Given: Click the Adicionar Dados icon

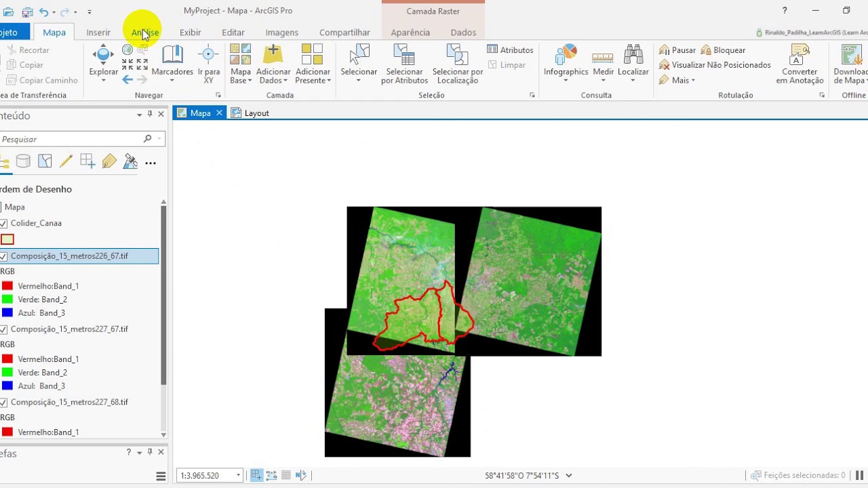Looking at the screenshot, I should [x=273, y=54].
